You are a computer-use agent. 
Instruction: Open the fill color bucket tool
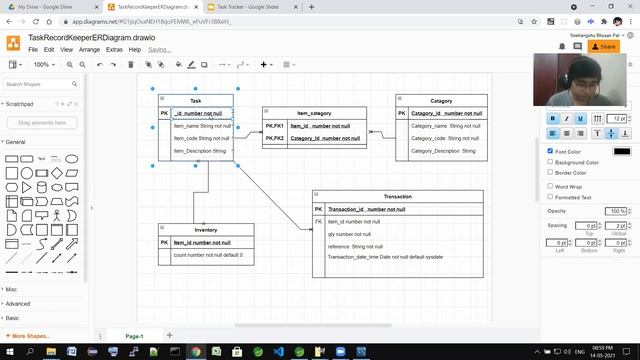[178, 64]
